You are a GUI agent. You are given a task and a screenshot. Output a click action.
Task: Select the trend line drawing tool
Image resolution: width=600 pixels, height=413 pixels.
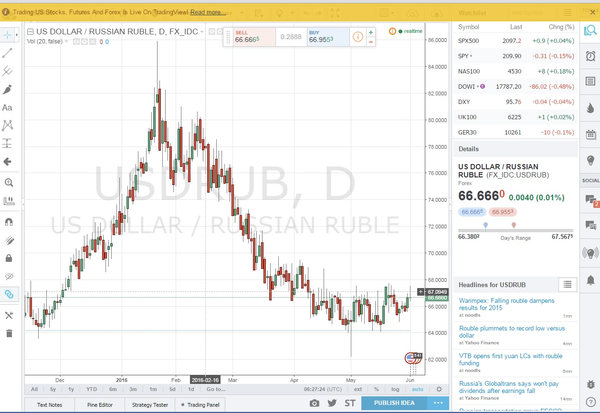click(7, 53)
